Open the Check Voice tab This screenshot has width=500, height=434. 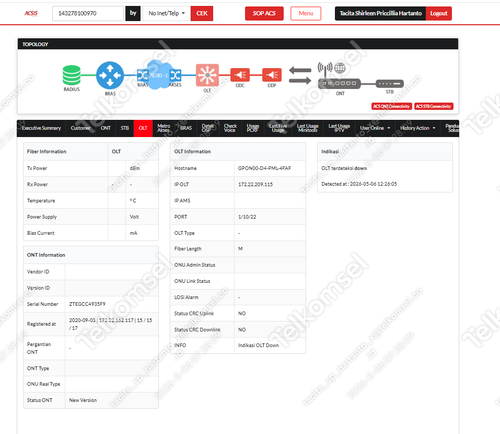click(230, 128)
